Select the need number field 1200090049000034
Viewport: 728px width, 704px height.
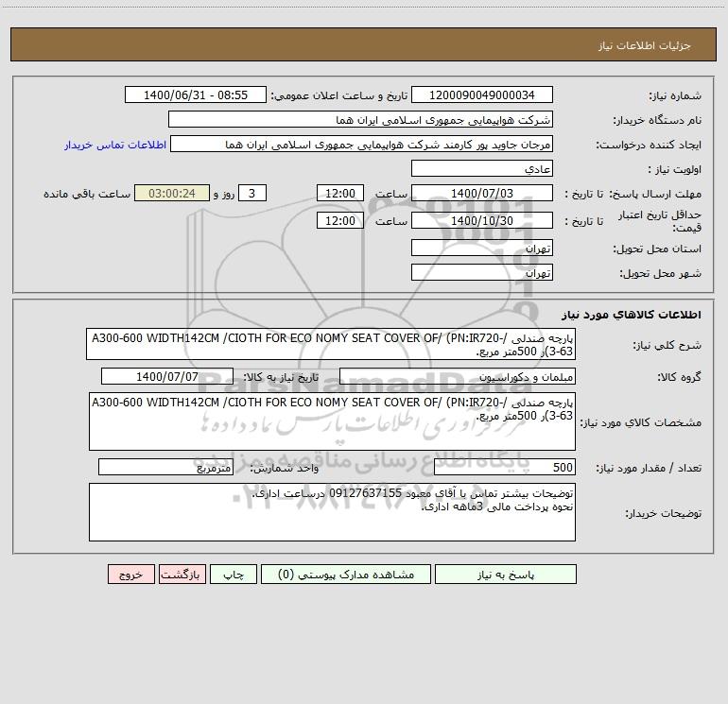coord(482,95)
